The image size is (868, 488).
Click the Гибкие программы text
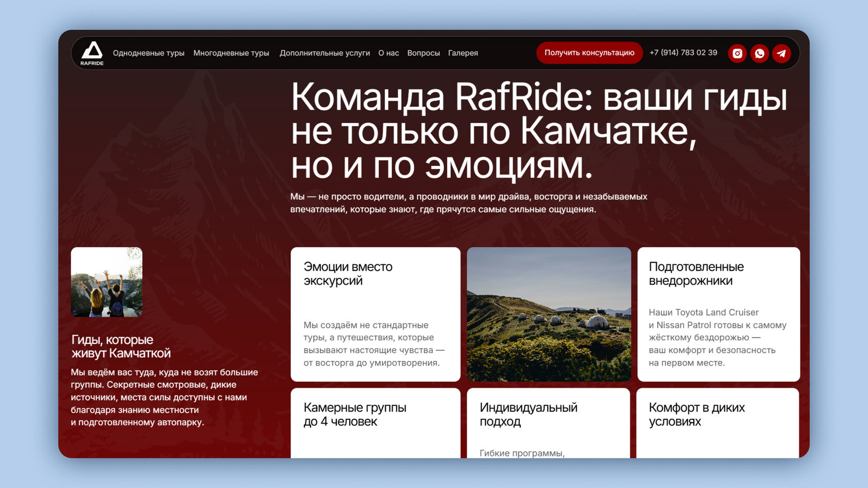522,453
